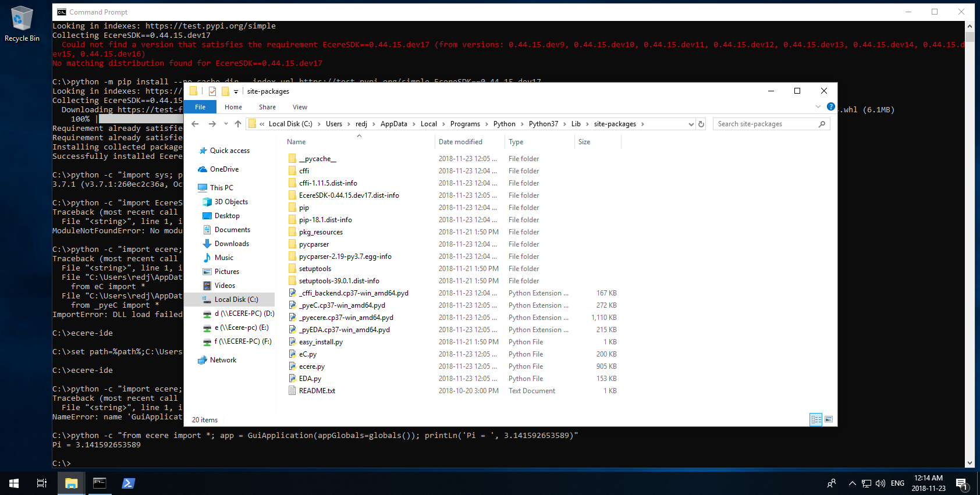Sort by the Name column header
Screen dimensions: 980x495
pyautogui.click(x=358, y=142)
